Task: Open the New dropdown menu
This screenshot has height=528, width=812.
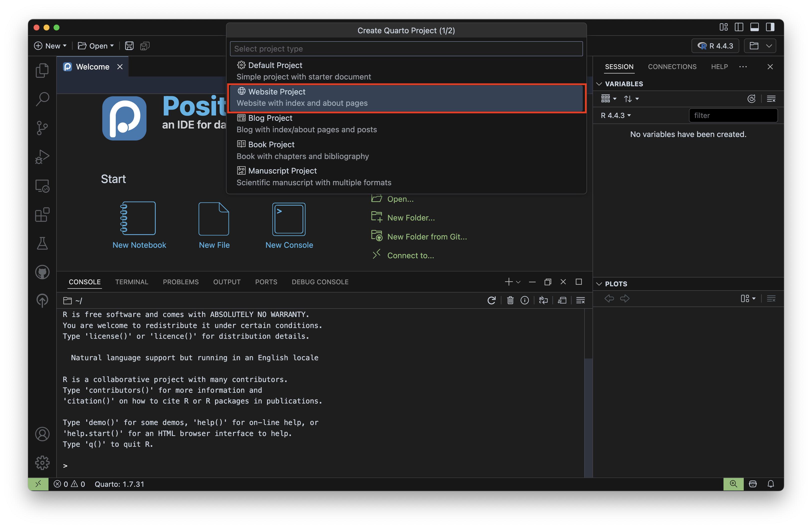Action: (50, 46)
